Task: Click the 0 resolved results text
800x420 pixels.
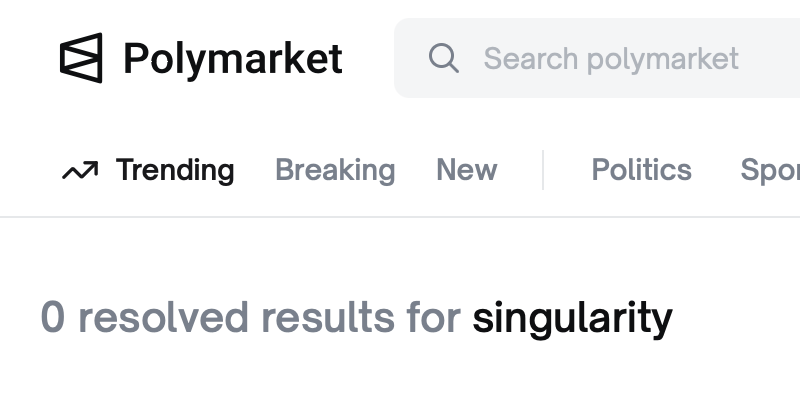Action: pos(250,318)
